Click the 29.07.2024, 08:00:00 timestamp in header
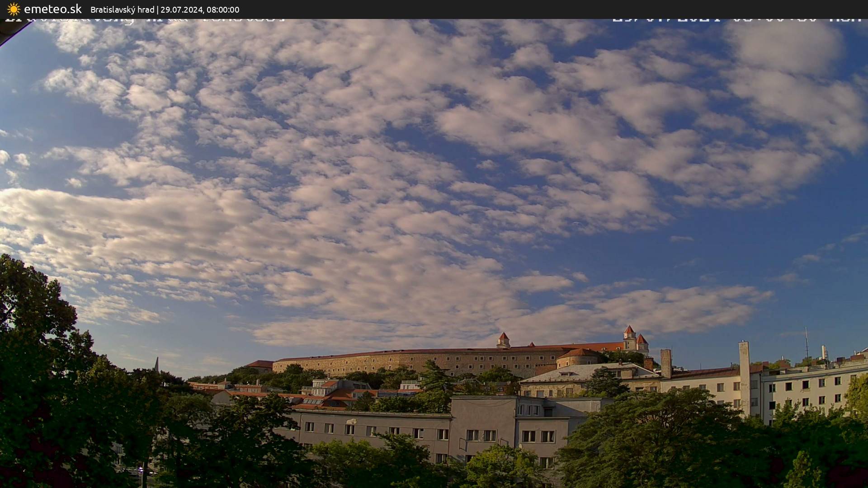 click(x=200, y=9)
